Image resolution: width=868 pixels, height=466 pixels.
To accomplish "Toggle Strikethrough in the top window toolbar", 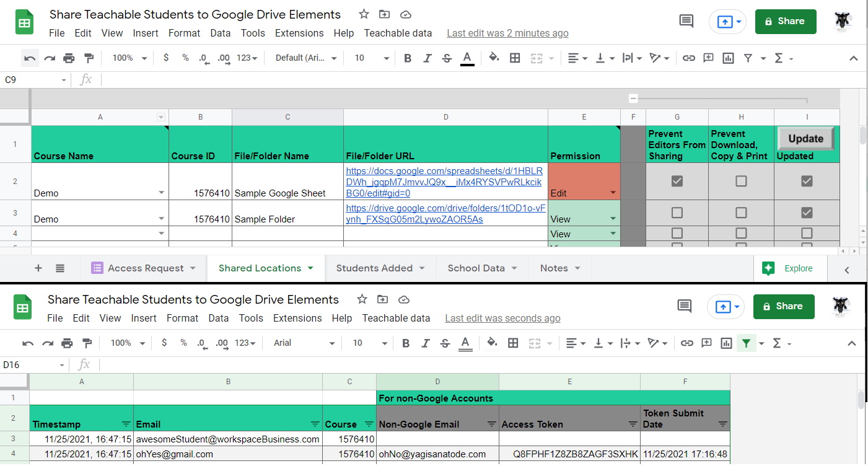I will point(447,58).
